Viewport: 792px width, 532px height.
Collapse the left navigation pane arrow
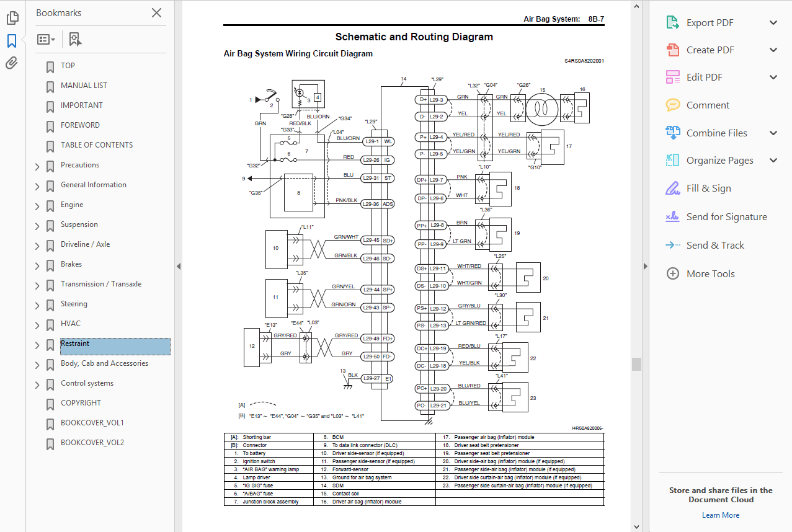click(x=179, y=267)
